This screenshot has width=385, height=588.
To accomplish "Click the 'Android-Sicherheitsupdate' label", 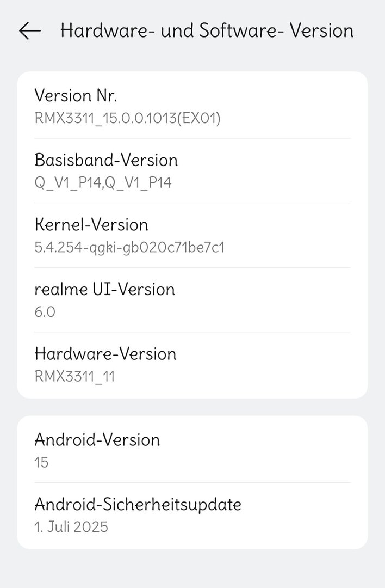I will point(138,504).
